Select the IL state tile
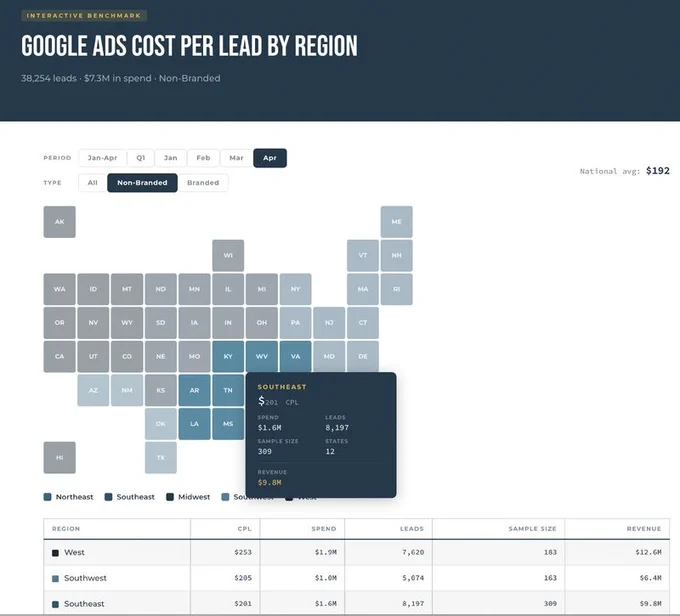The width and height of the screenshot is (680, 616). [x=228, y=289]
